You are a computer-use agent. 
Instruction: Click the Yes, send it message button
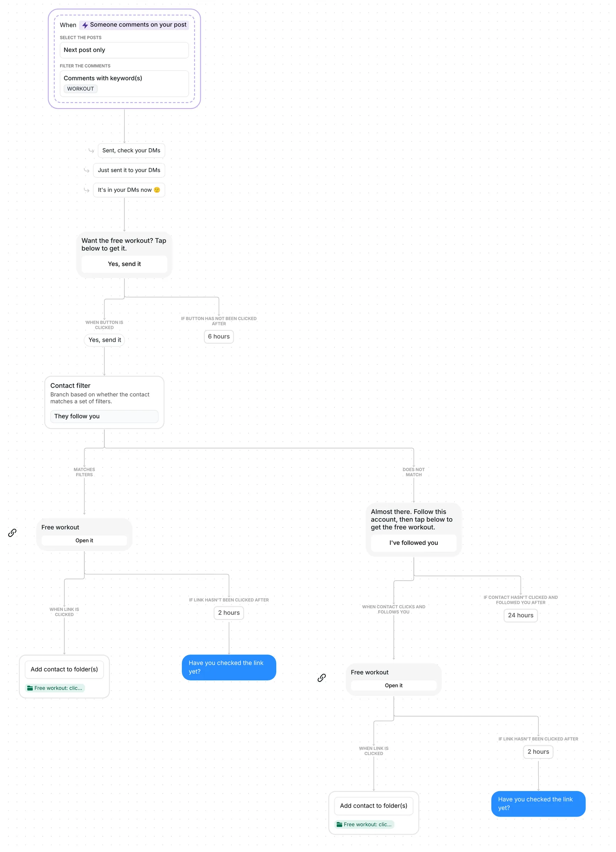(x=124, y=264)
